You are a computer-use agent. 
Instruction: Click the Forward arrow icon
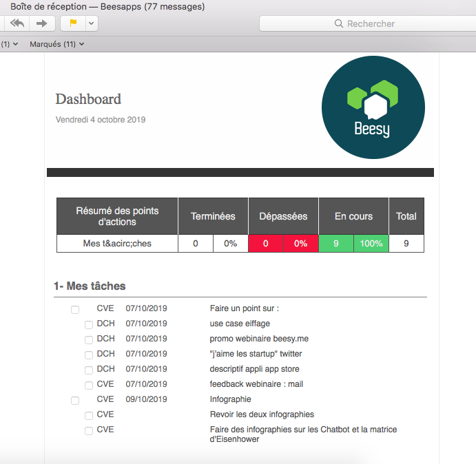click(x=41, y=23)
